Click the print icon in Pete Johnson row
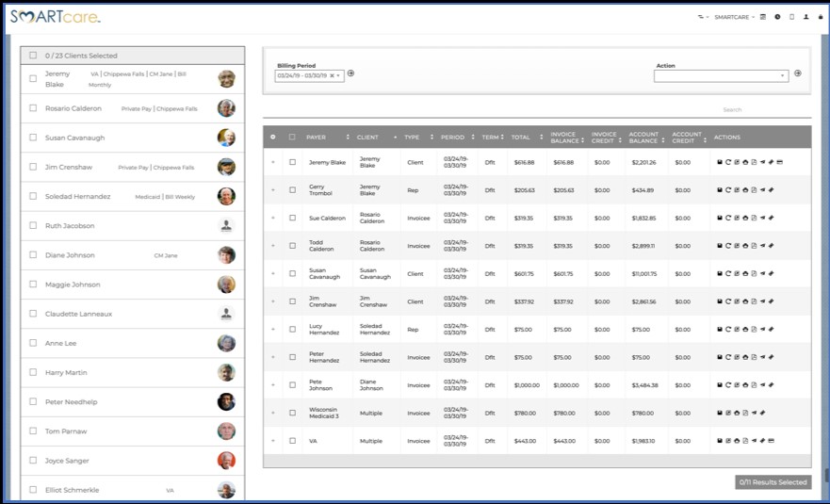Screen dimensions: 830x504 click(x=745, y=385)
